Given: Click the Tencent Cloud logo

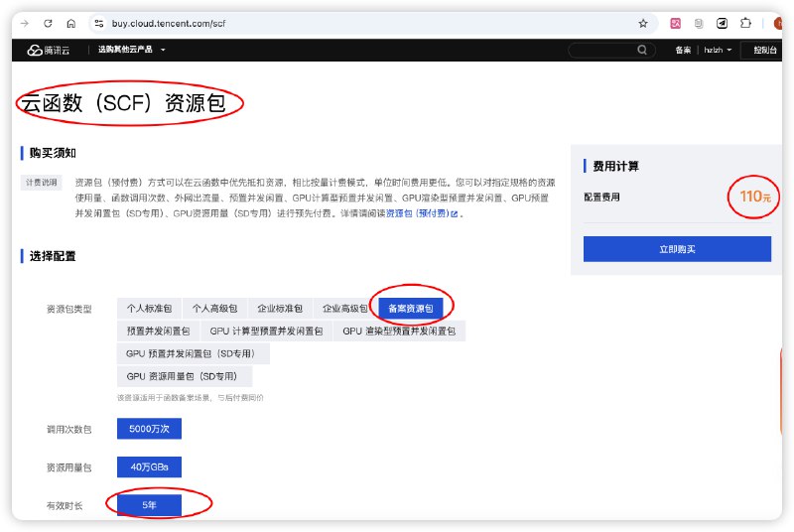Looking at the screenshot, I should pyautogui.click(x=49, y=50).
